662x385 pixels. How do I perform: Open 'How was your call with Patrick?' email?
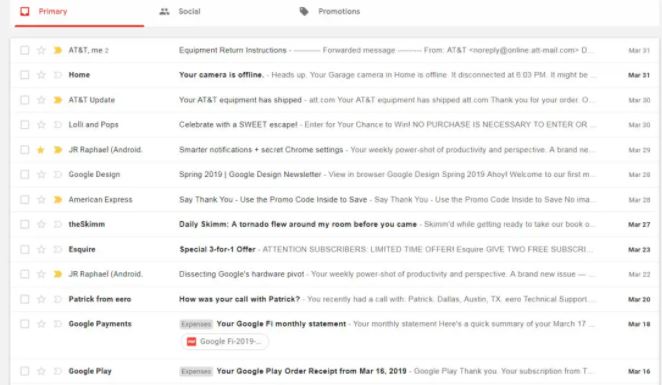(x=239, y=299)
